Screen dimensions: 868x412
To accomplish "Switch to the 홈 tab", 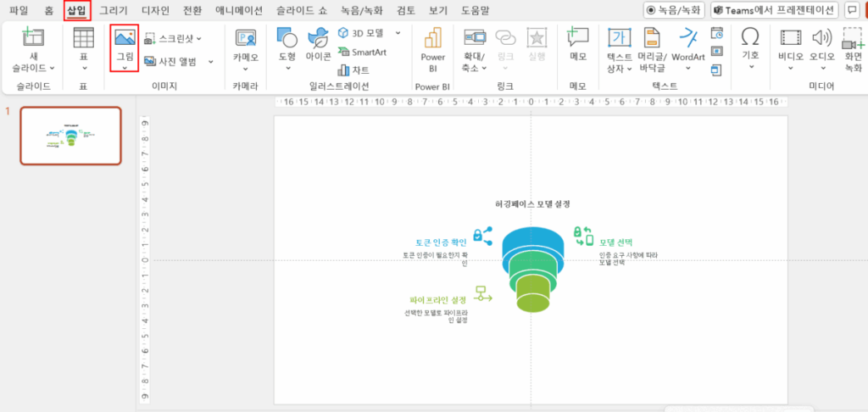I will 48,10.
